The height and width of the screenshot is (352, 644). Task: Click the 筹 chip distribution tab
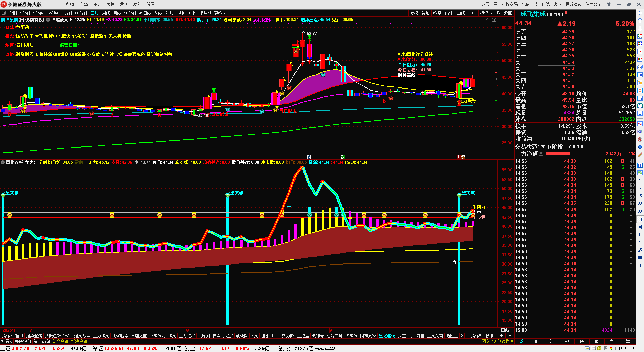click(x=628, y=341)
